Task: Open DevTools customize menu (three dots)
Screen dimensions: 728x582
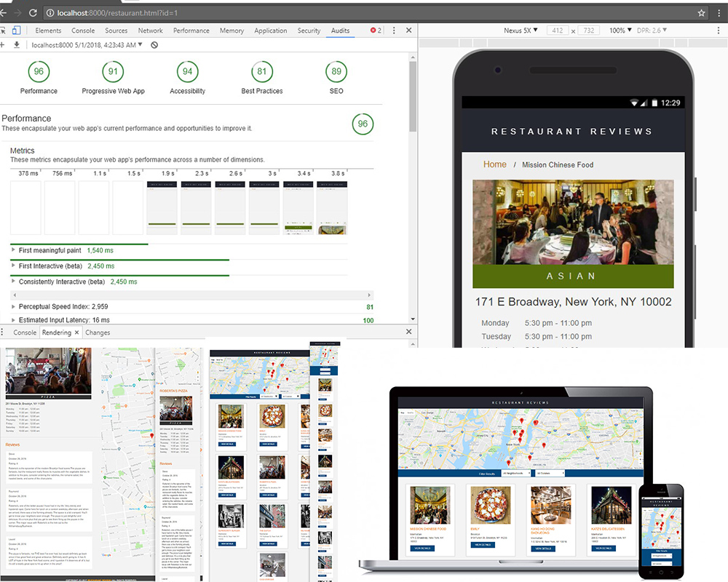Action: 394,31
